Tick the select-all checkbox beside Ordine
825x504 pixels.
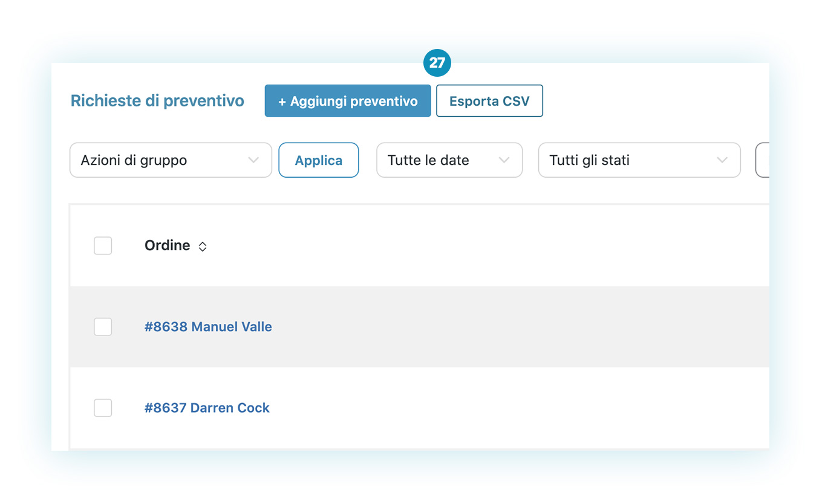[x=103, y=246]
